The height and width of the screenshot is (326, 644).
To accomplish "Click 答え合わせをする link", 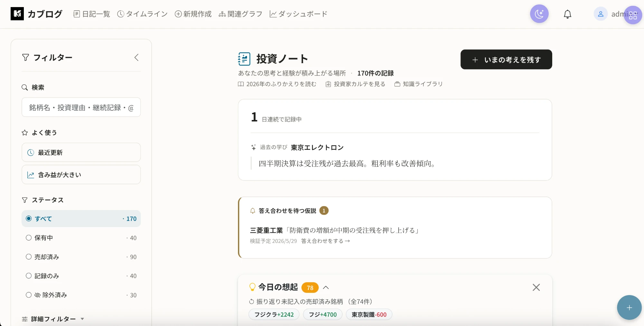I will 326,241.
